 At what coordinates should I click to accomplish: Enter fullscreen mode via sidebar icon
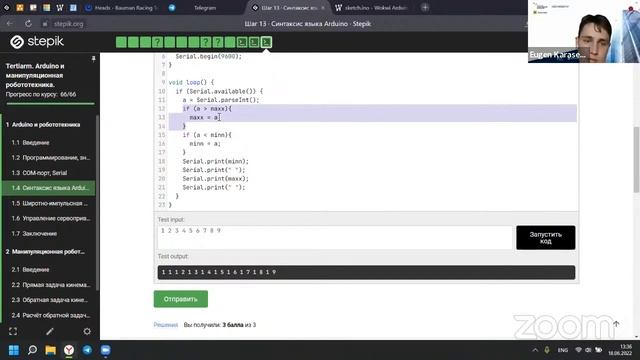(x=13, y=331)
